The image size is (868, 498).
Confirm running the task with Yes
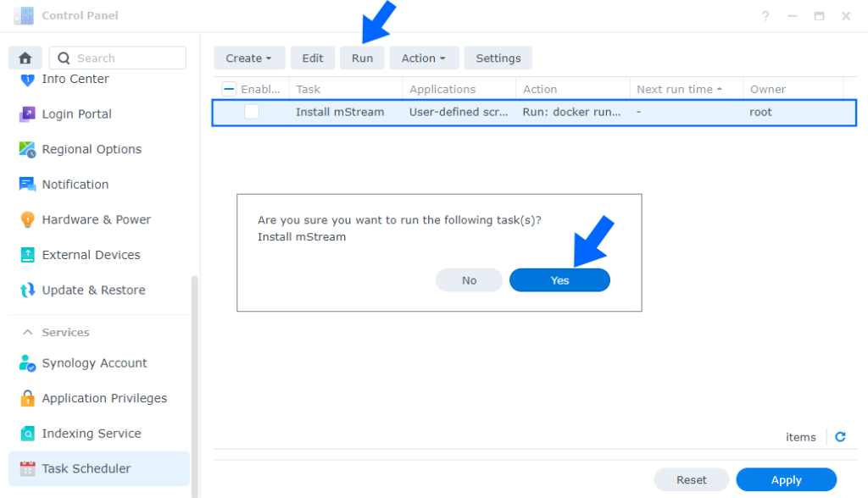point(559,279)
